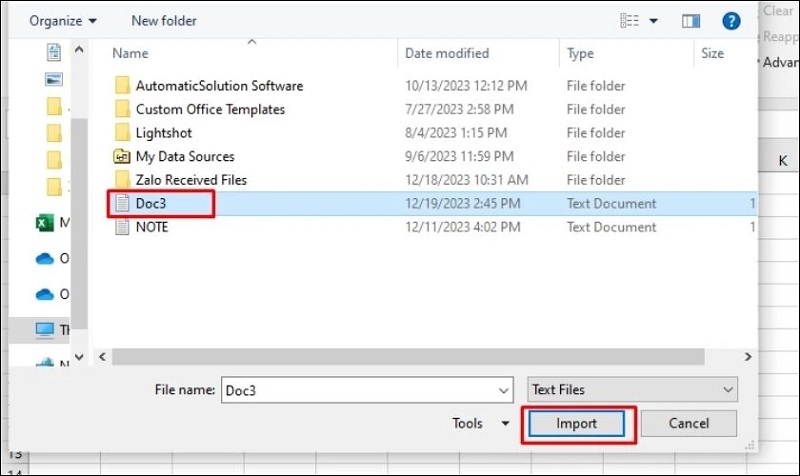
Task: Click first OneDrive cloud icon in sidebar
Action: pos(45,258)
